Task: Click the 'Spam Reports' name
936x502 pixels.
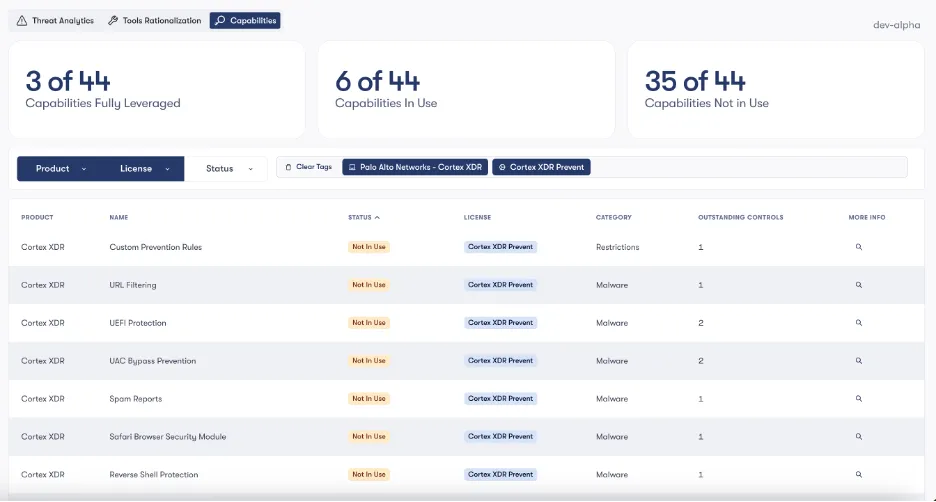Action: click(x=136, y=399)
